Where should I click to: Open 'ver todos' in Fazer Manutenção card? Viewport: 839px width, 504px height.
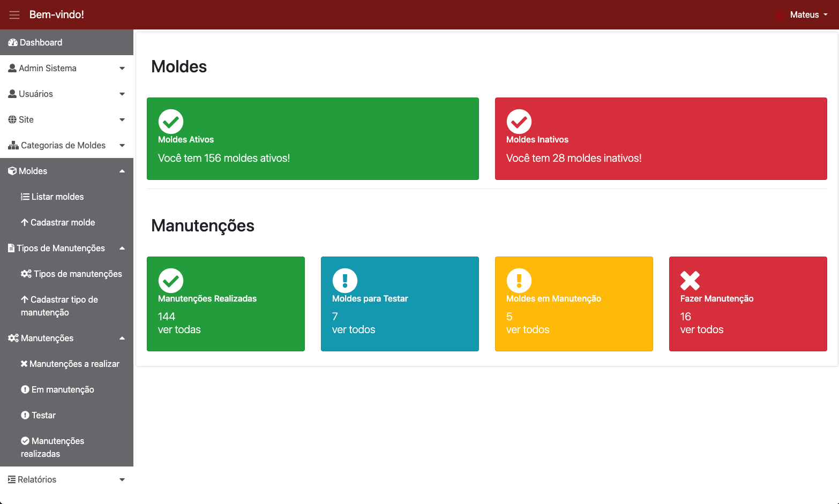tap(702, 329)
